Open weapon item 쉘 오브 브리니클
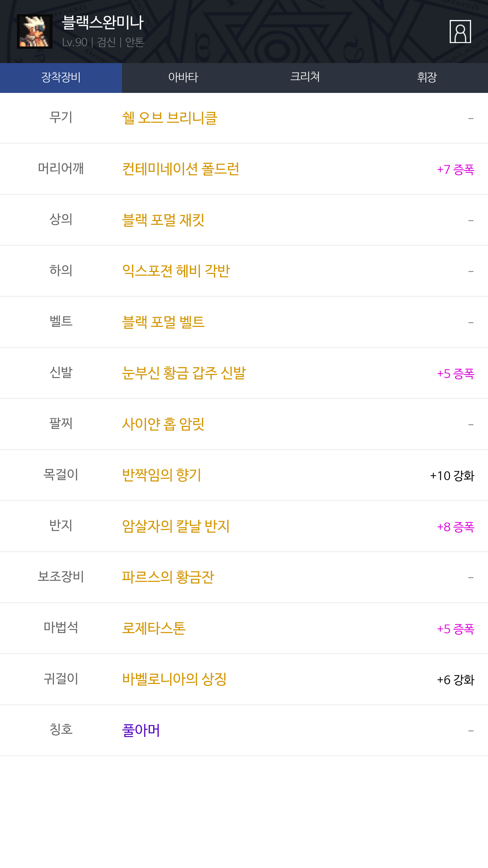The image size is (488, 868). pos(169,118)
